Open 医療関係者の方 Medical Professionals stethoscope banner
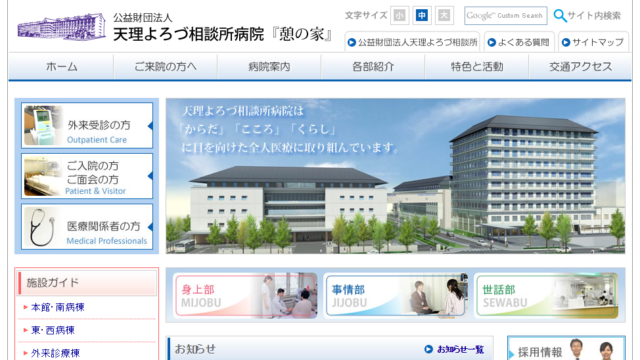This screenshot has width=640, height=360. coord(87,227)
